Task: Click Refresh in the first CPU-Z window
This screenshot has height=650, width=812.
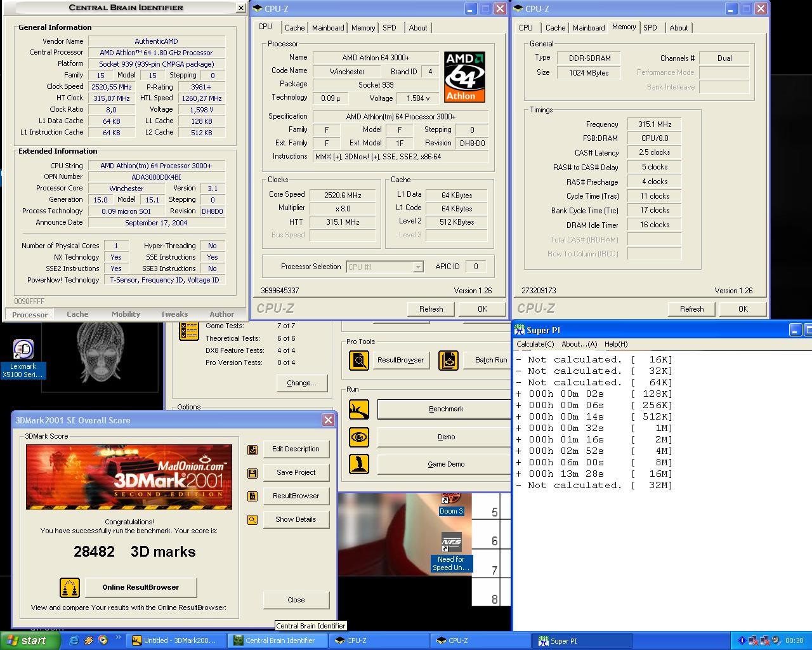Action: 431,309
